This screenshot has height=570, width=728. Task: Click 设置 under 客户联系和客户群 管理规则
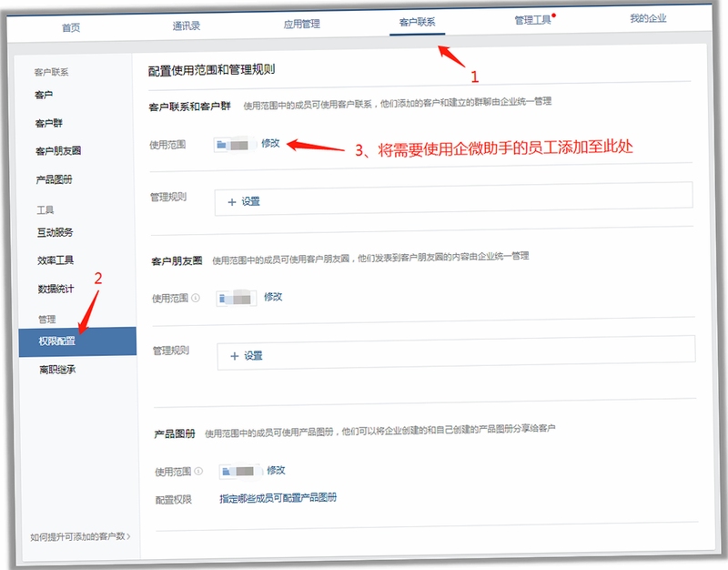(x=251, y=201)
